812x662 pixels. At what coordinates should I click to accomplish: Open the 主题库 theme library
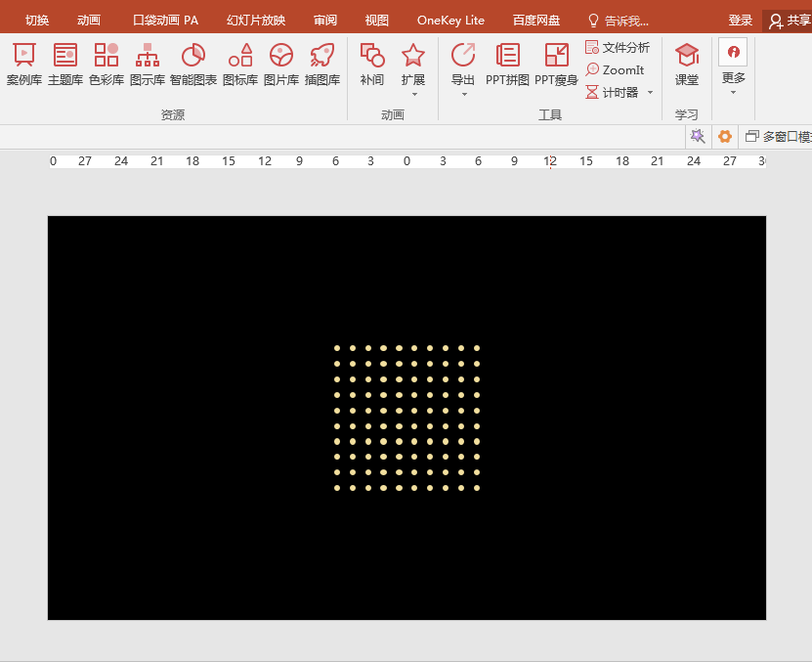click(65, 65)
